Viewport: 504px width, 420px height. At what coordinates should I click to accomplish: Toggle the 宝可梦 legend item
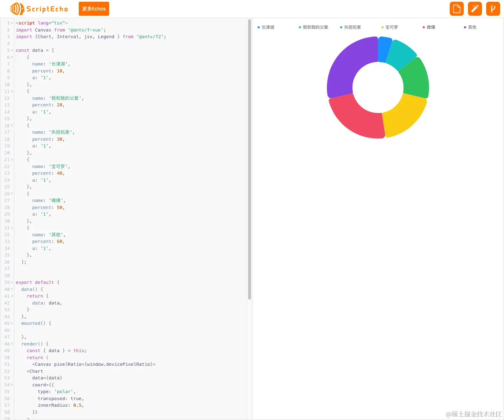[x=390, y=27]
